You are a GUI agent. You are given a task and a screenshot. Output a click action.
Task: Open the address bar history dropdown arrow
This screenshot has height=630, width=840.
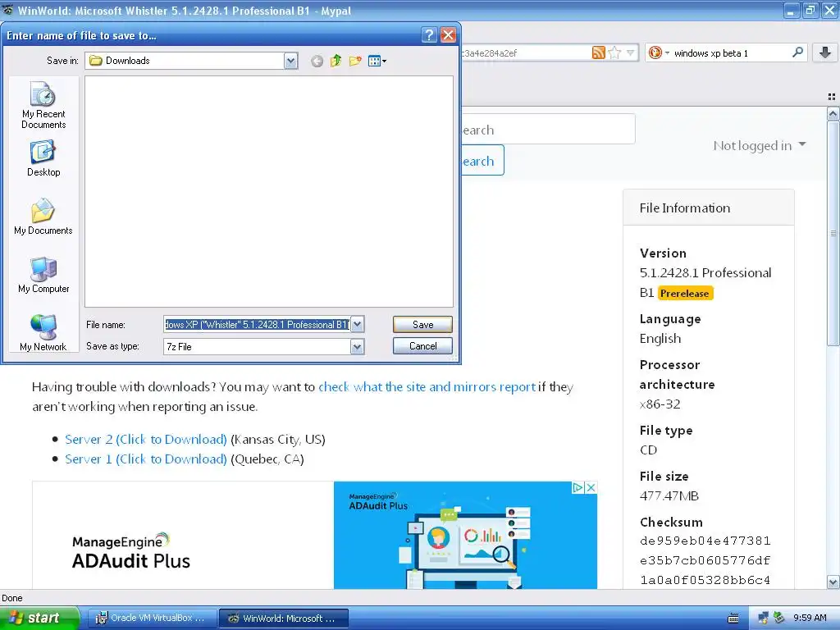pyautogui.click(x=631, y=52)
